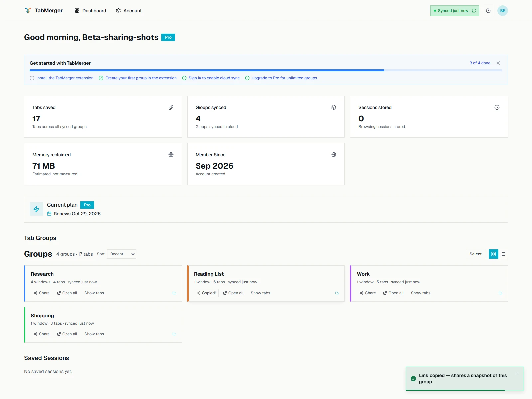The height and width of the screenshot is (399, 532).
Task: Open all tabs in Shopping group
Action: (x=67, y=334)
